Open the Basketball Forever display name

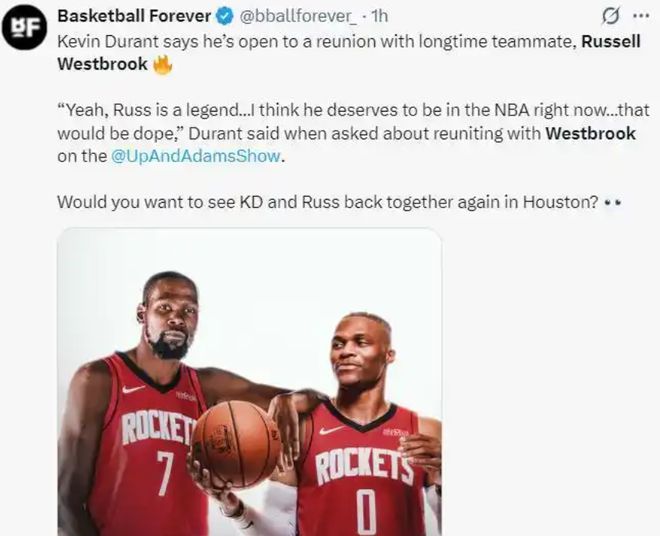134,16
